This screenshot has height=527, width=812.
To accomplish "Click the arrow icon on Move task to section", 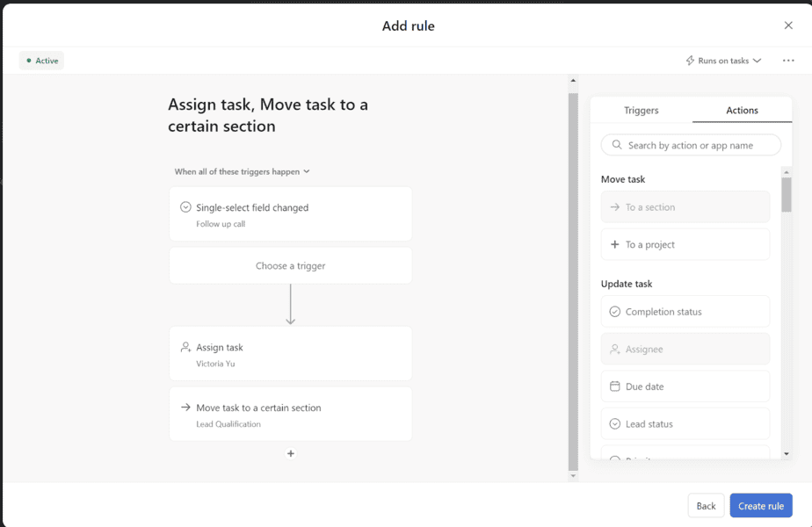I will (185, 407).
